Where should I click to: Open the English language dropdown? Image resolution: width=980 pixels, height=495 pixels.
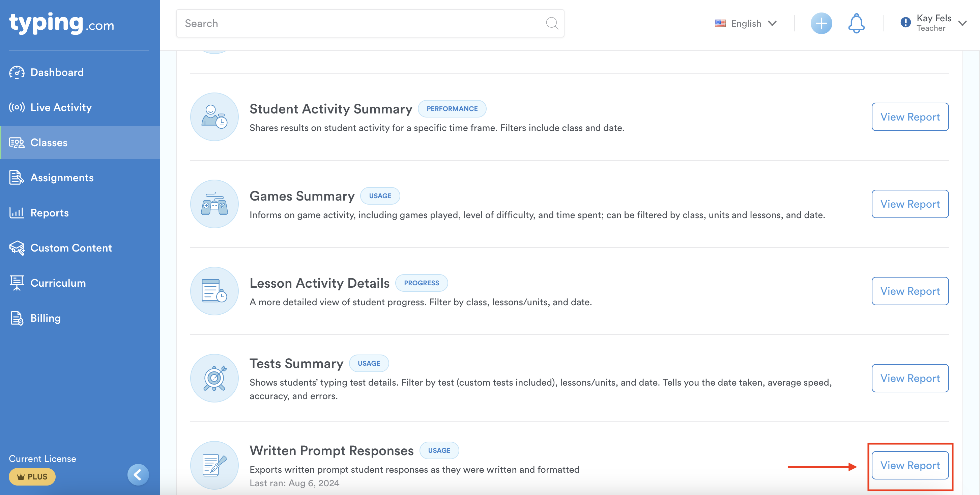tap(746, 24)
